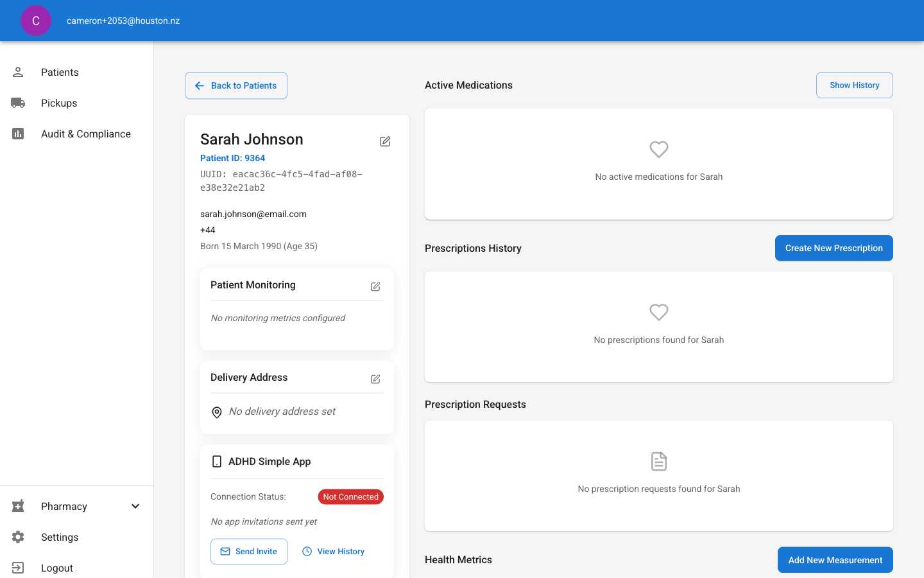
Task: Click document icon in Prescription Requests card
Action: point(659,461)
